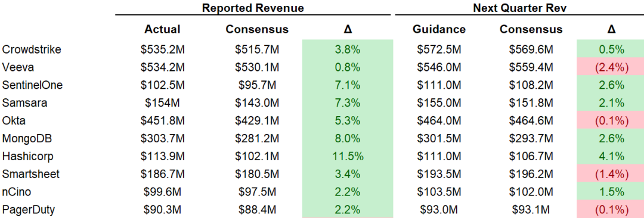The width and height of the screenshot is (644, 218).
Task: Select the Crowdstrike row label
Action: click(32, 49)
